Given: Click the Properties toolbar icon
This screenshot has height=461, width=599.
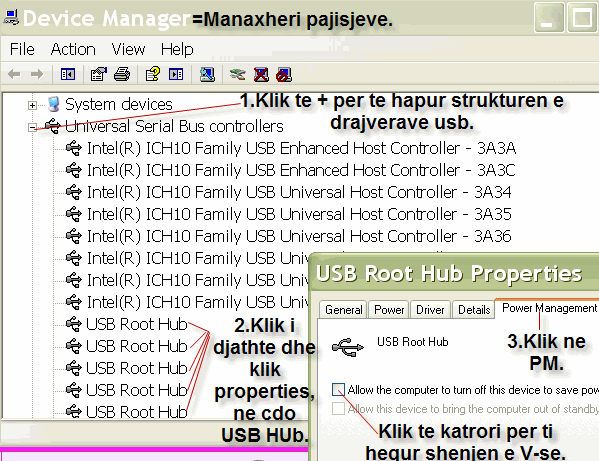Looking at the screenshot, I should point(99,74).
